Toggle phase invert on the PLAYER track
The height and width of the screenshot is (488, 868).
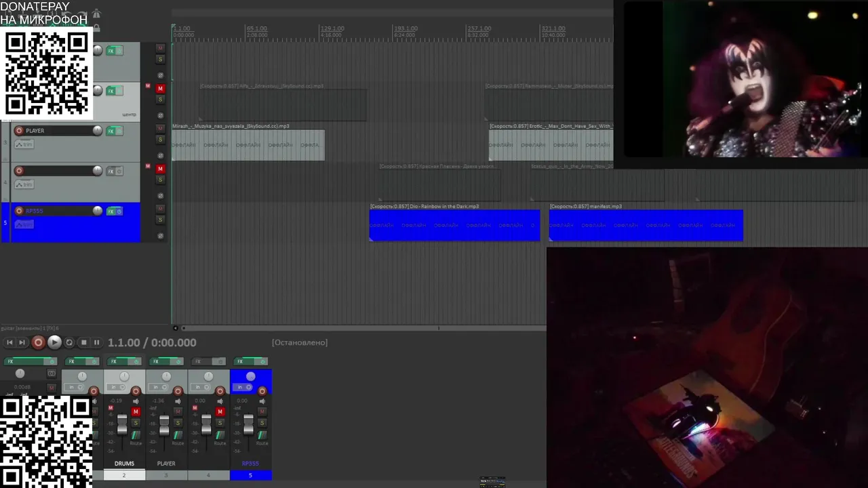pos(160,156)
